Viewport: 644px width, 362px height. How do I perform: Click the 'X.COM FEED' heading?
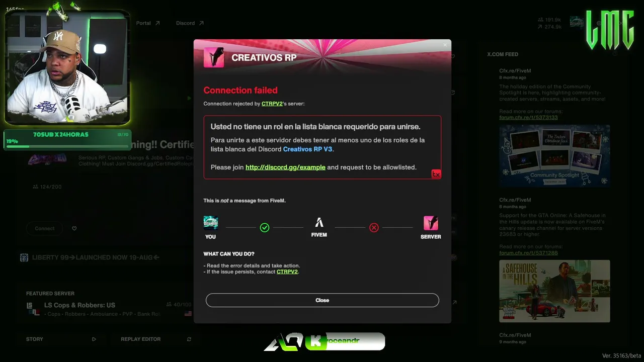(503, 54)
